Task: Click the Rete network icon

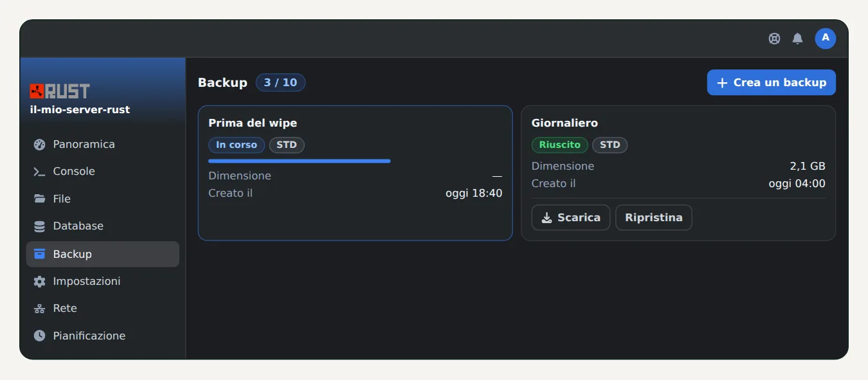Action: [40, 309]
